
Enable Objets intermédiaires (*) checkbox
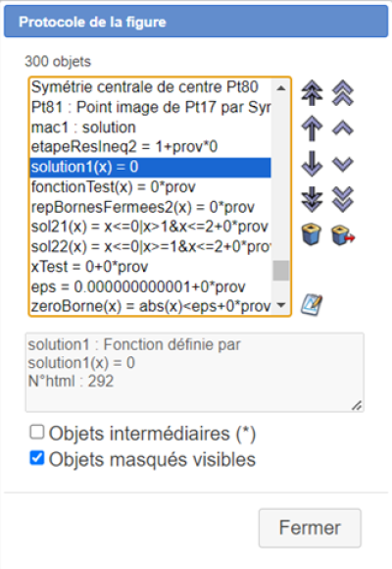click(37, 433)
